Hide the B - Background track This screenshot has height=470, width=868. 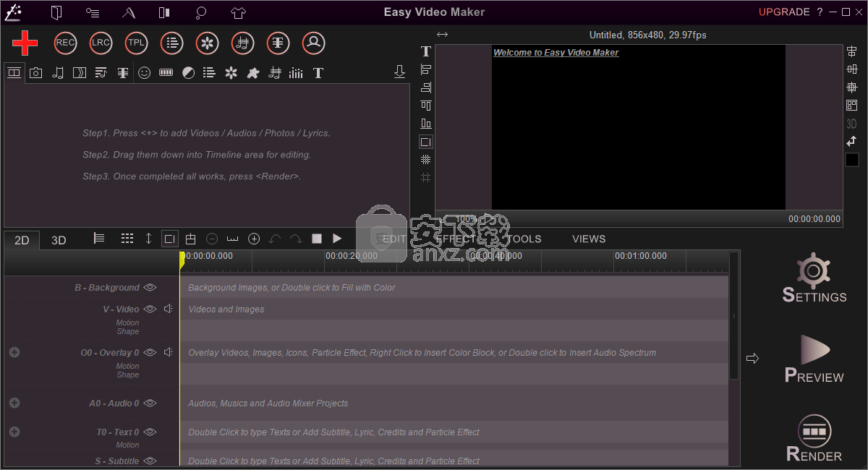tap(150, 287)
